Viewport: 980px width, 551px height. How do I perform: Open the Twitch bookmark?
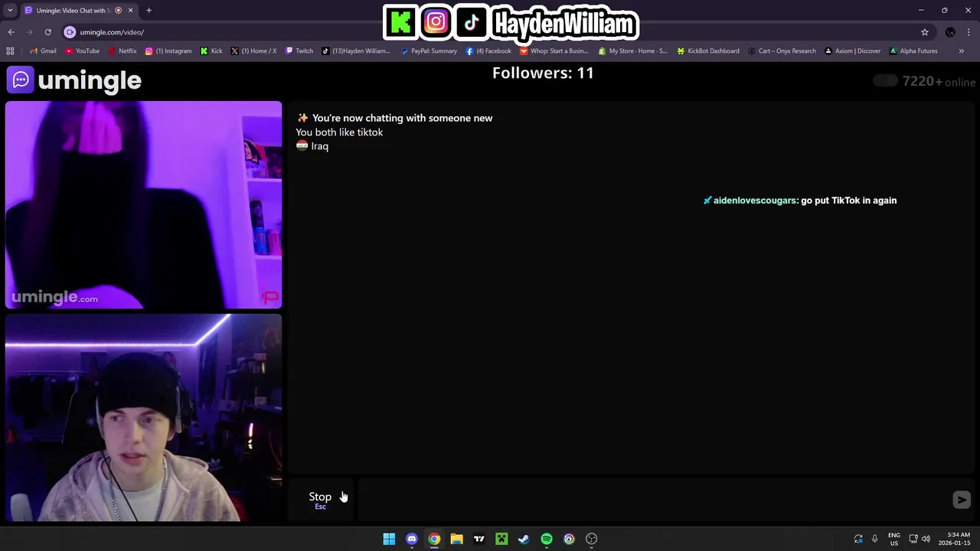pos(299,51)
